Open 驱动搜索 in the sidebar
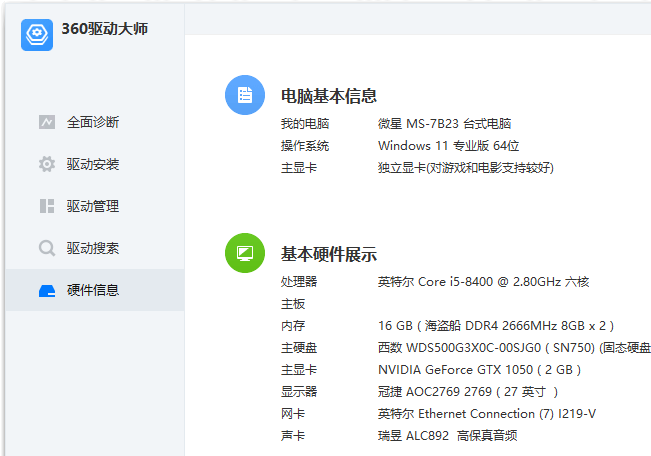 95,248
